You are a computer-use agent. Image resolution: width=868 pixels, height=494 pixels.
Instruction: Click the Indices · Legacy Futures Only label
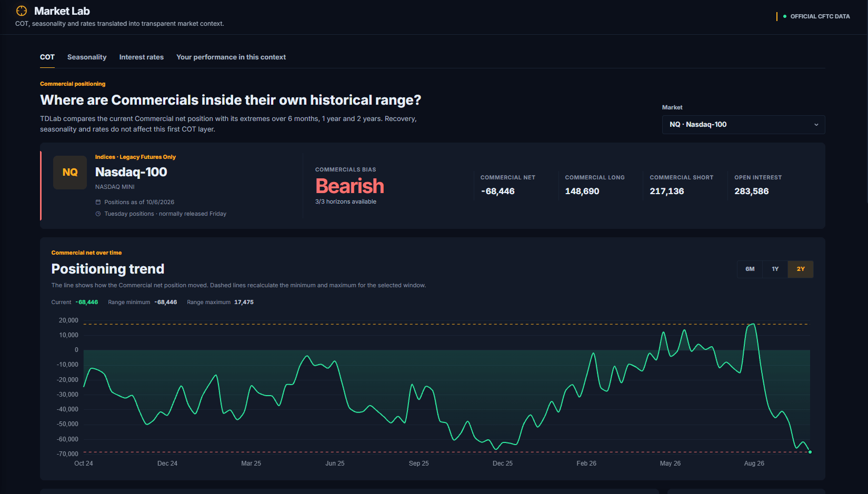pyautogui.click(x=135, y=157)
